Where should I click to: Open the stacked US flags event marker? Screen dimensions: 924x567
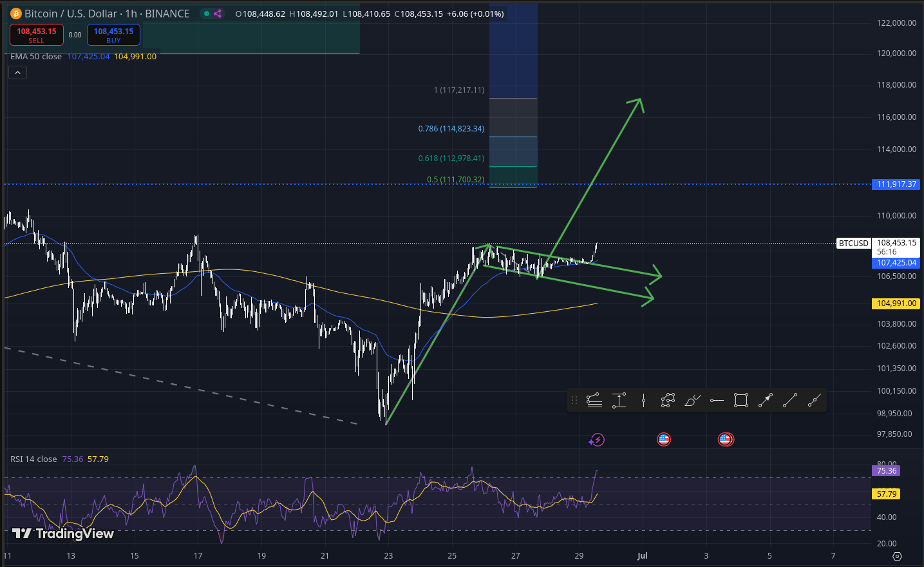(x=726, y=439)
